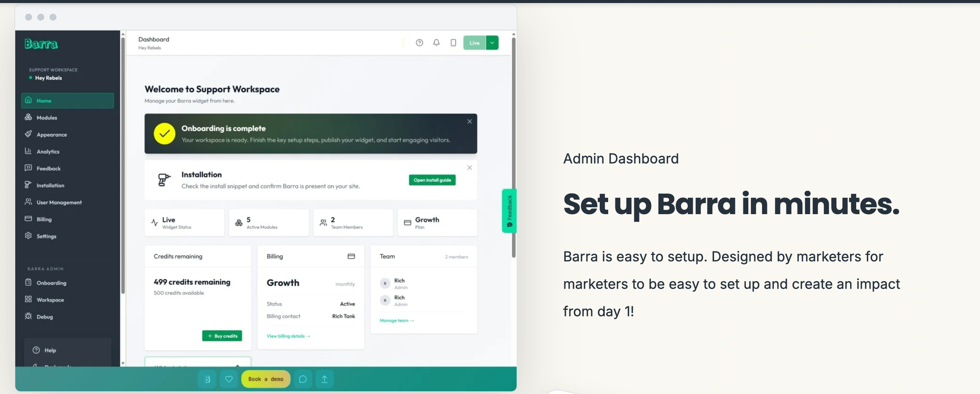
Task: Close the Installation card
Action: pyautogui.click(x=469, y=168)
